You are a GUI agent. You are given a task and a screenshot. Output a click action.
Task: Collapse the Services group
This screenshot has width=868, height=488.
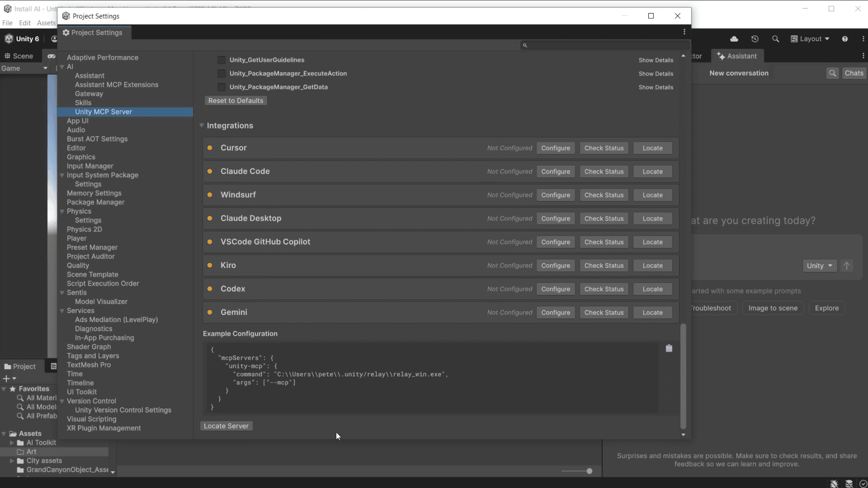point(62,311)
